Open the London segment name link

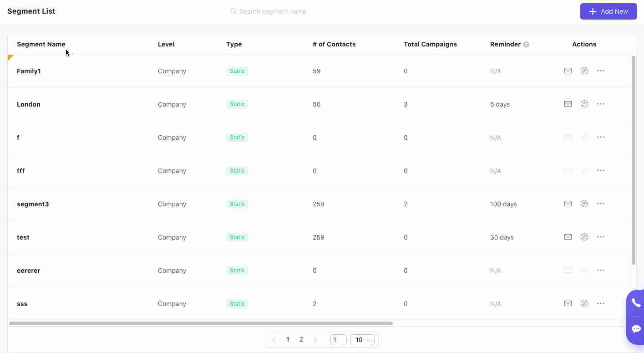tap(29, 104)
